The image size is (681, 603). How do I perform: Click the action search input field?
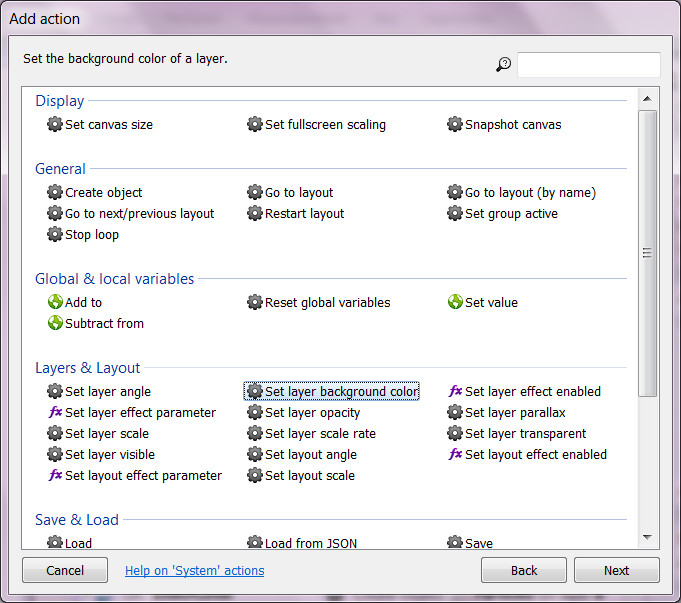(x=588, y=65)
